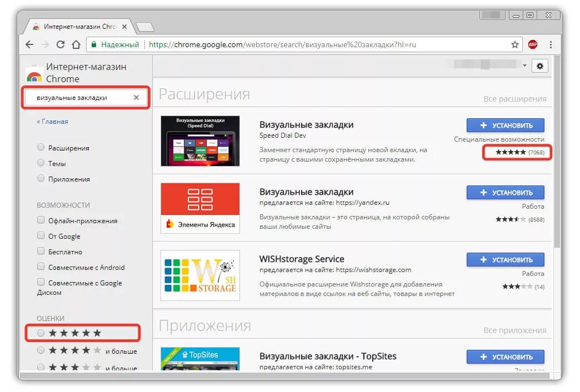
Task: Open the Speed Dial extension thumbnail
Action: click(x=200, y=141)
